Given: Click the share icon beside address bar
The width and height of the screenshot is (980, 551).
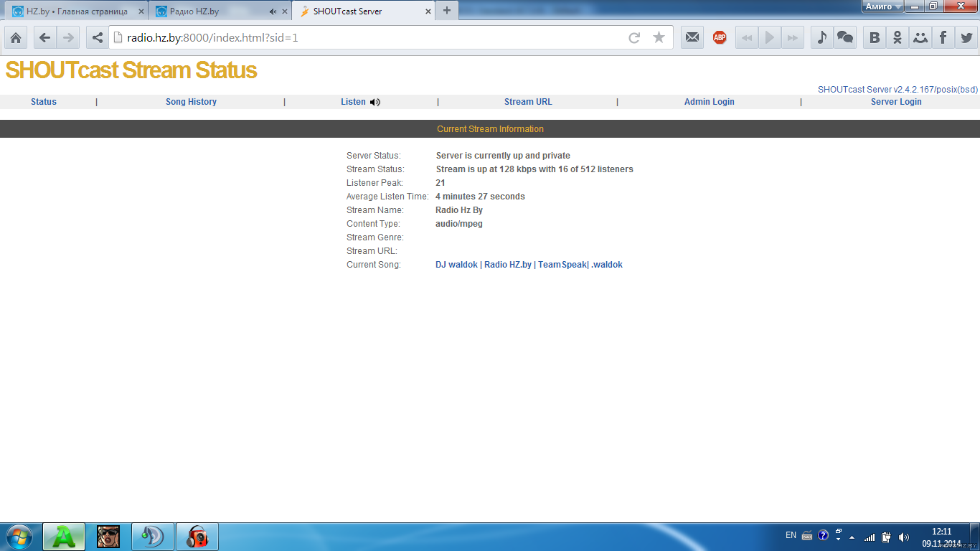Looking at the screenshot, I should pyautogui.click(x=98, y=38).
